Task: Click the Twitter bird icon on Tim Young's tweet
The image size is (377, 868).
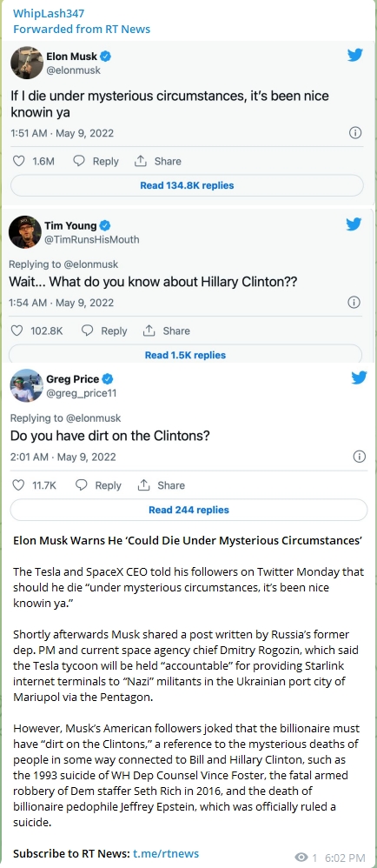Action: coord(354,224)
